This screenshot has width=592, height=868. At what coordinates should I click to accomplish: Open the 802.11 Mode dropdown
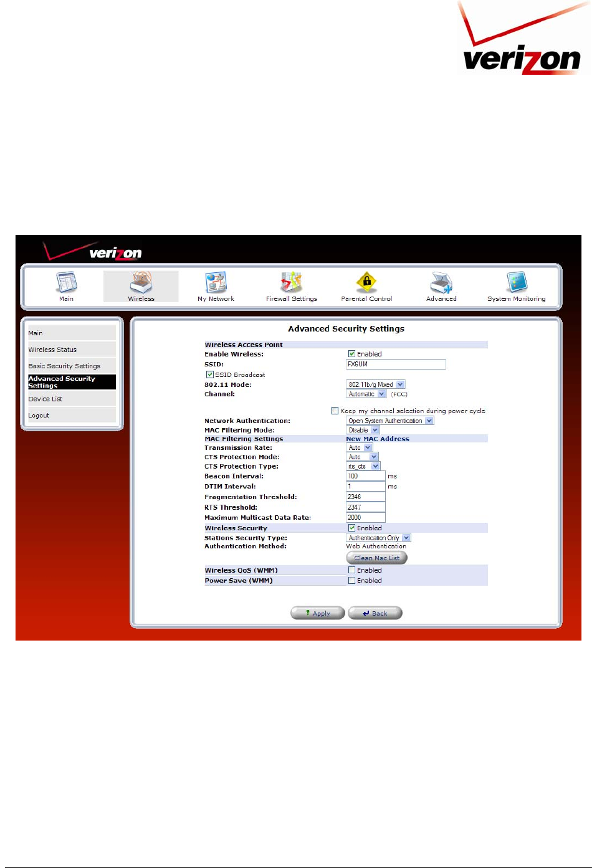[376, 384]
